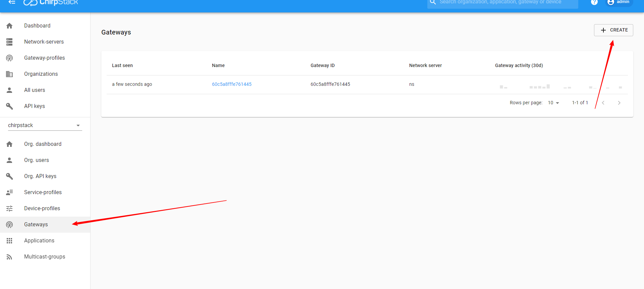The image size is (644, 289).
Task: Go to previous page of gateways
Action: 603,103
